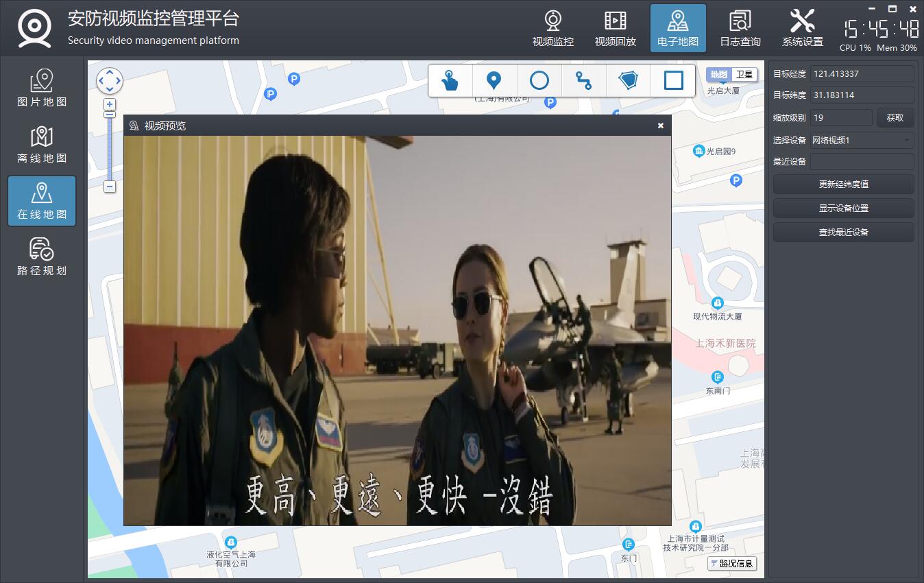Toggle the 路况信息 traffic info overlay
The width and height of the screenshot is (924, 583).
pos(732,564)
